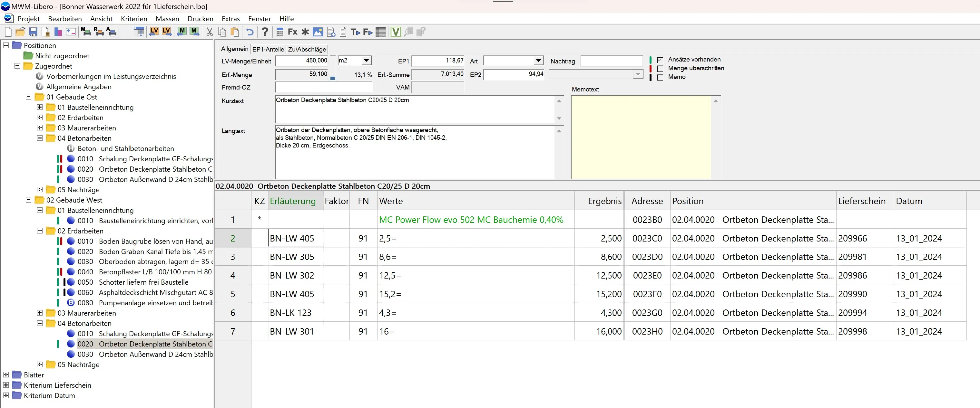
Task: Switch to the EP1-Anteile tab
Action: (268, 49)
